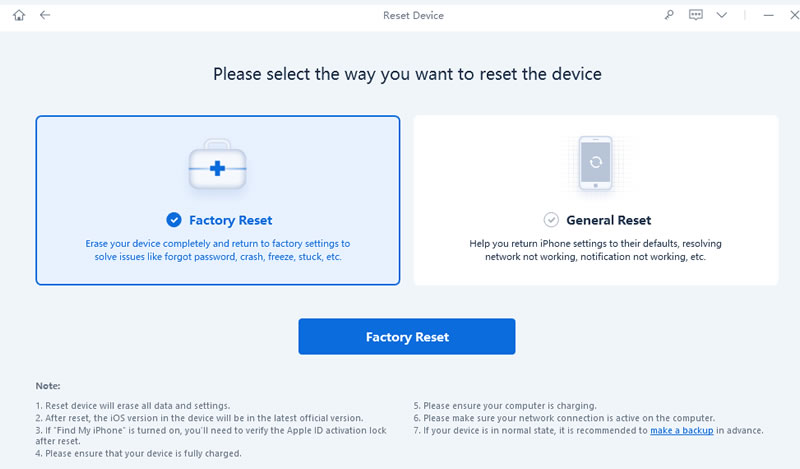
Task: Open the make a backup link
Action: point(682,430)
